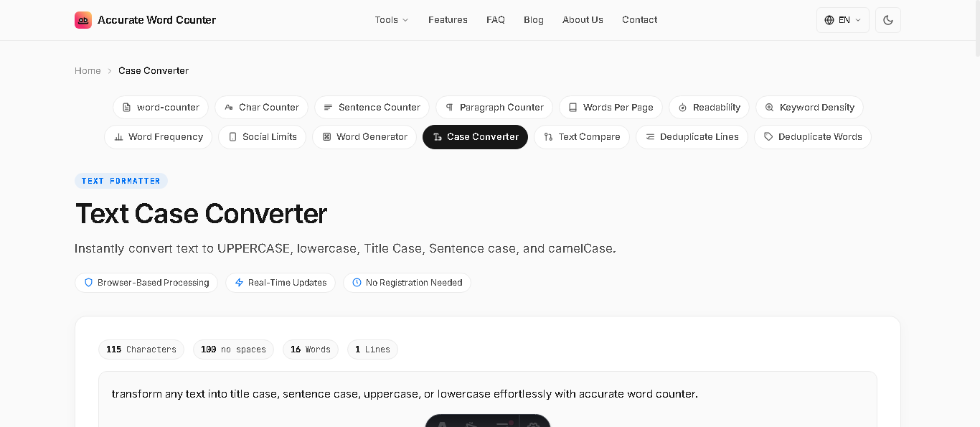Click the TEXT FORMATTER badge

coord(121,181)
